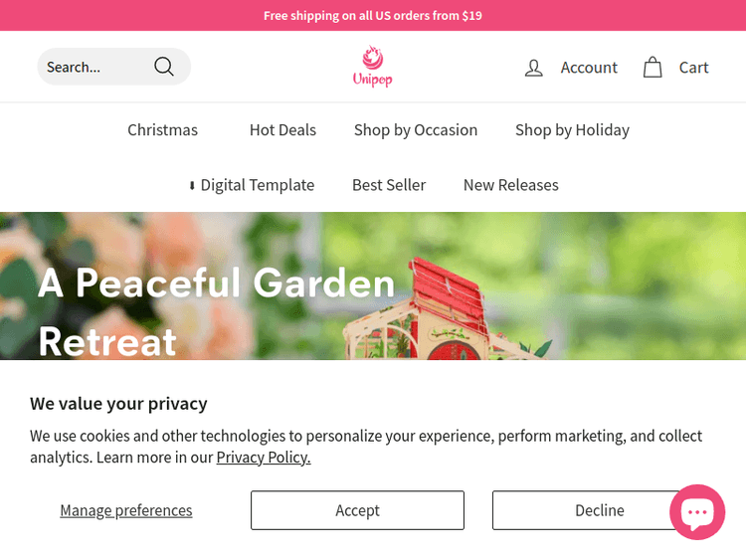
Task: Open the shopping bag cart icon
Action: 653,67
